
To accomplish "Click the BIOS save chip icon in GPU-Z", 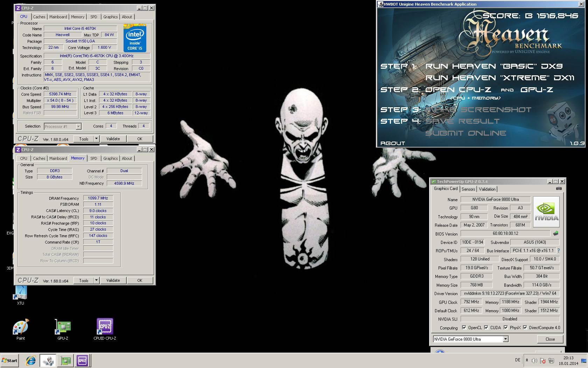I will point(556,233).
